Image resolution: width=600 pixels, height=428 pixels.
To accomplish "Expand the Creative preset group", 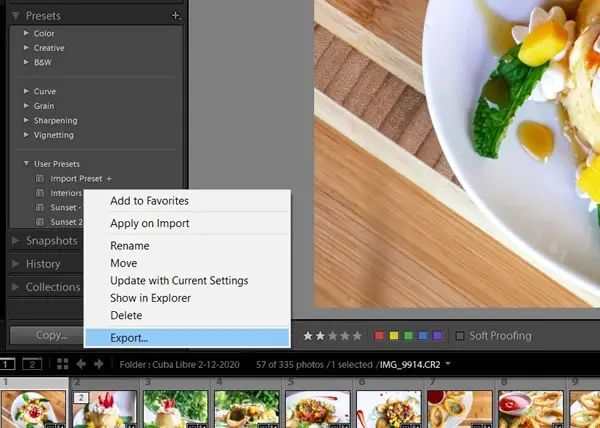I will click(x=26, y=48).
